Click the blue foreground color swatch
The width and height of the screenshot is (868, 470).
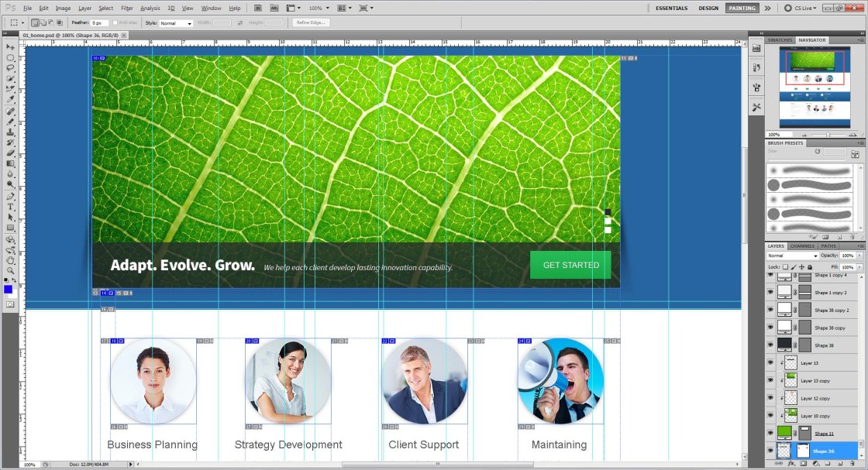click(x=9, y=289)
